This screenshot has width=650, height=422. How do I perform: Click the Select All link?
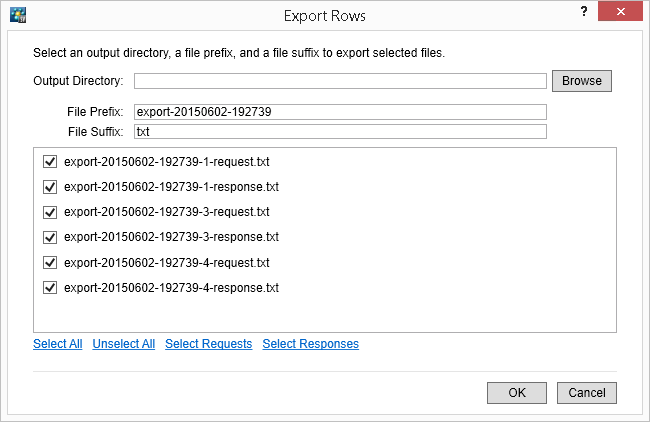point(57,344)
